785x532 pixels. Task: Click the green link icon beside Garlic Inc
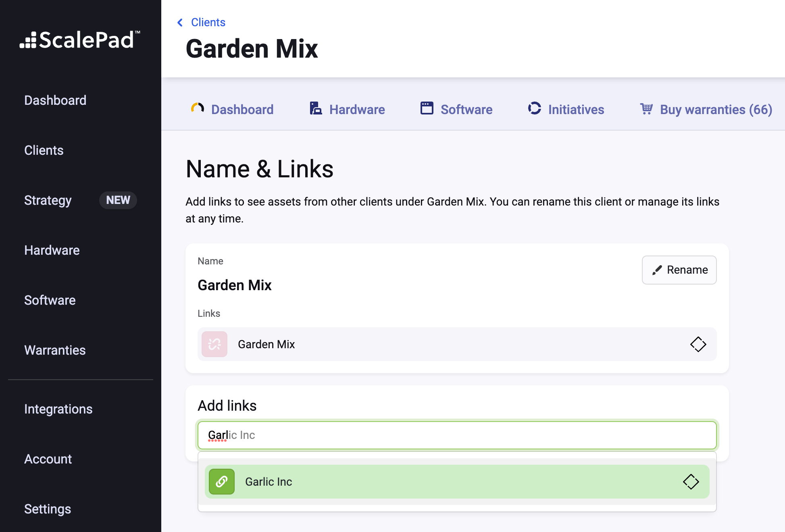tap(222, 482)
